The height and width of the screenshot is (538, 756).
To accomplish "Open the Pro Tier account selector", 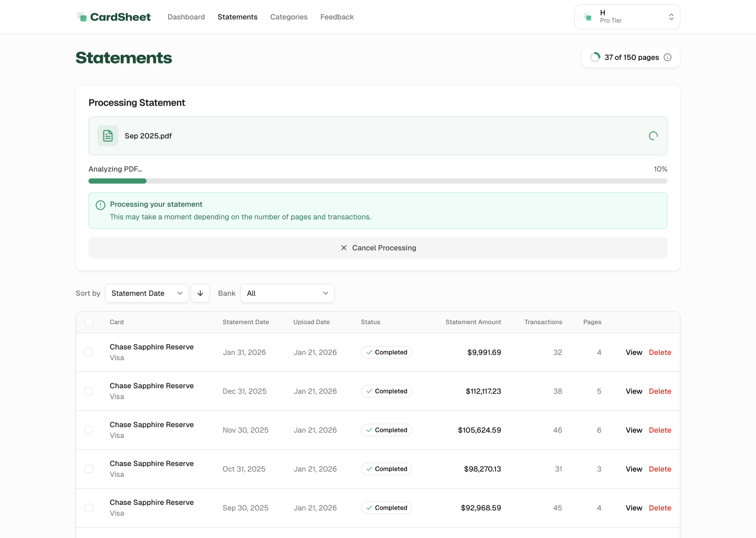I will click(627, 16).
